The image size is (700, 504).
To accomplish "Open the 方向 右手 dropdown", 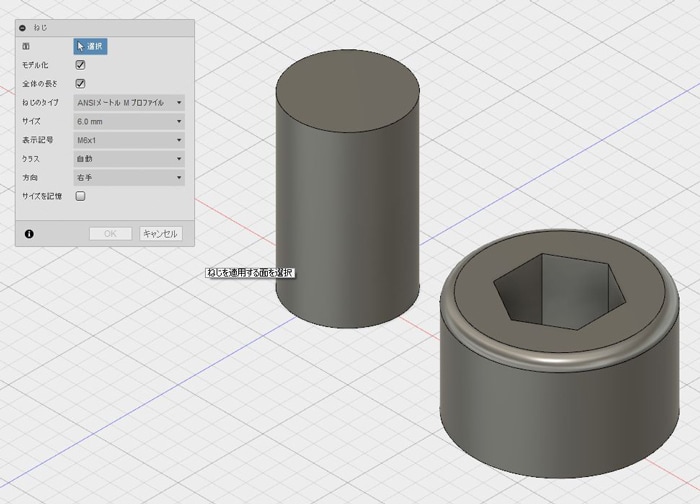I will point(129,178).
